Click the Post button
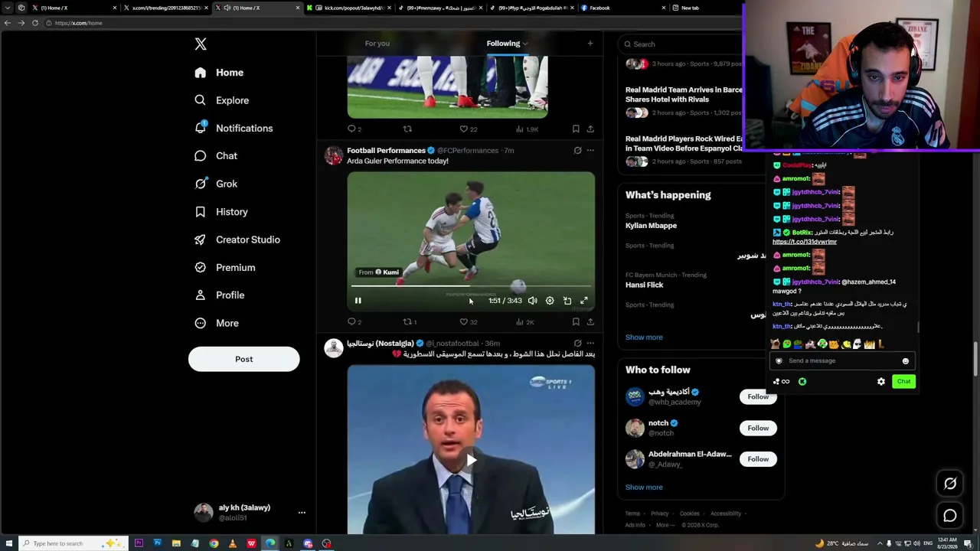 coord(244,359)
